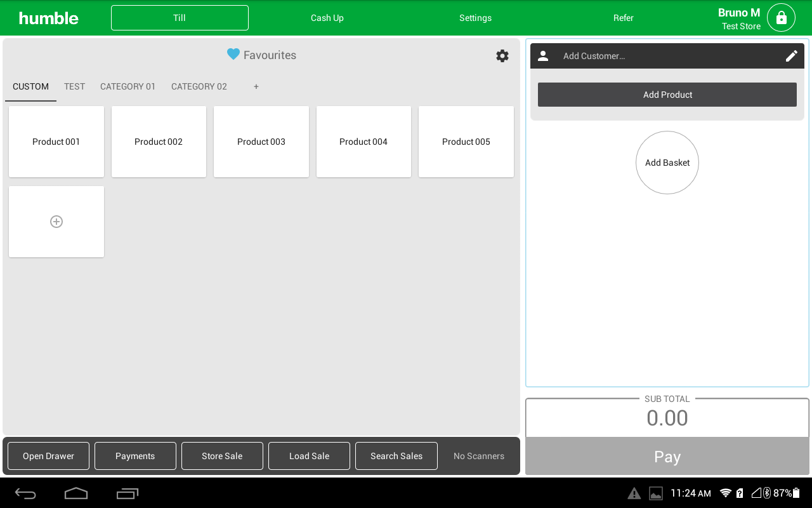This screenshot has width=812, height=508.
Task: Add a new favourites tab with the plus
Action: click(x=256, y=87)
